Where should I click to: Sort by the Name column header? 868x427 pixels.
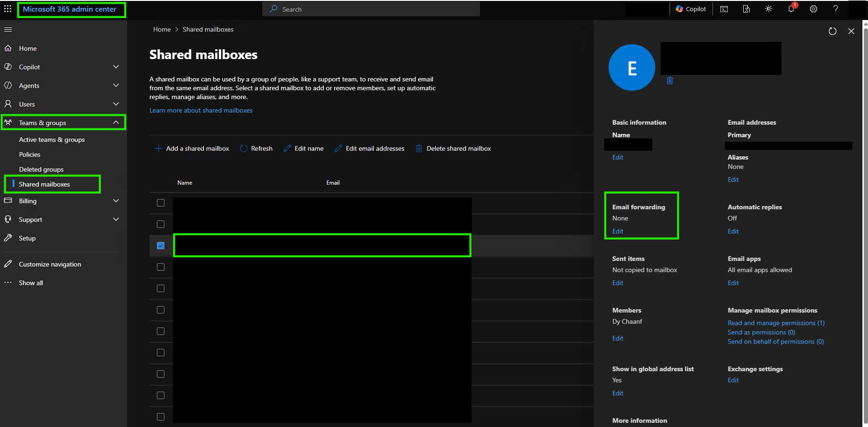click(x=185, y=183)
